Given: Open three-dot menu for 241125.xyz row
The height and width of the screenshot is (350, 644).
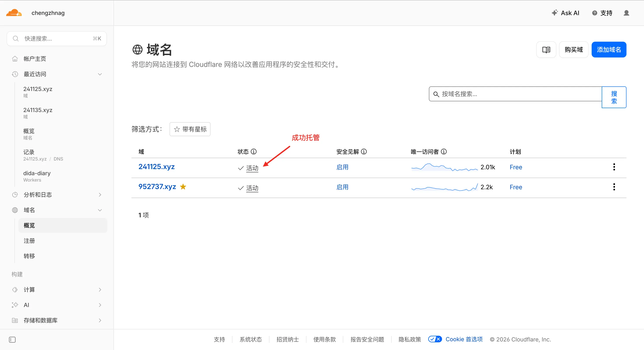Looking at the screenshot, I should coord(614,167).
